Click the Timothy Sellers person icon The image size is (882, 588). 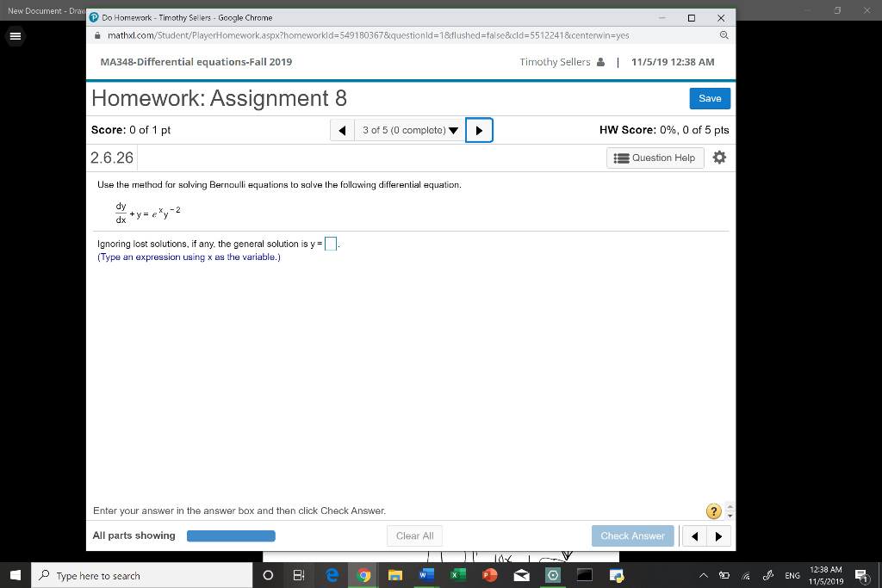[x=599, y=61]
